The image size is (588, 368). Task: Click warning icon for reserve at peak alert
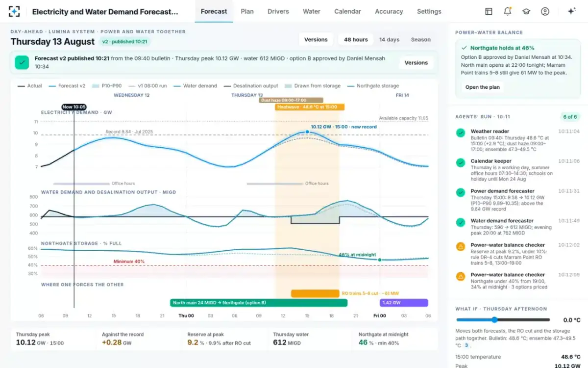(x=460, y=246)
